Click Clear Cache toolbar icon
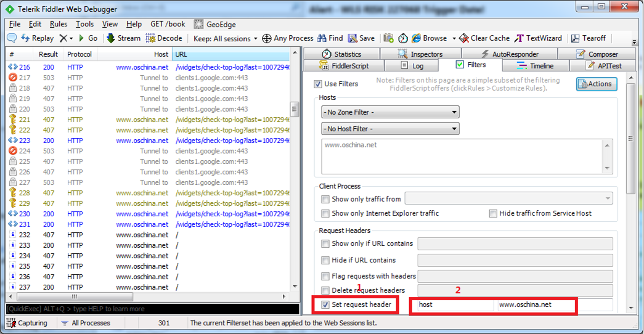 (464, 38)
